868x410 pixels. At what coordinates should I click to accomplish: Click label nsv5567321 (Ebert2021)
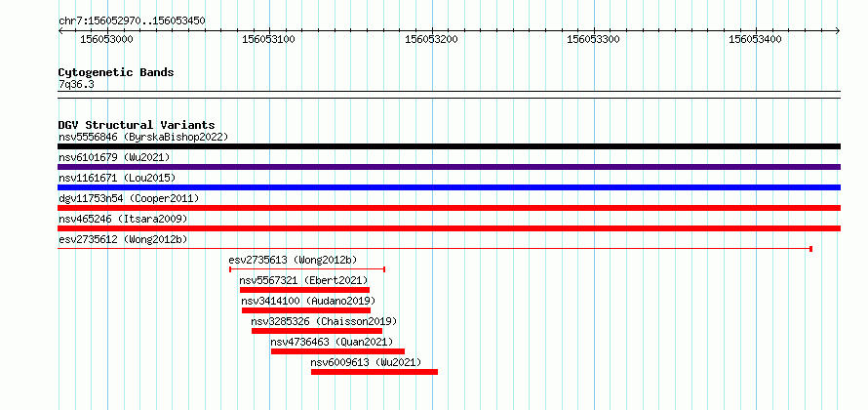(301, 280)
